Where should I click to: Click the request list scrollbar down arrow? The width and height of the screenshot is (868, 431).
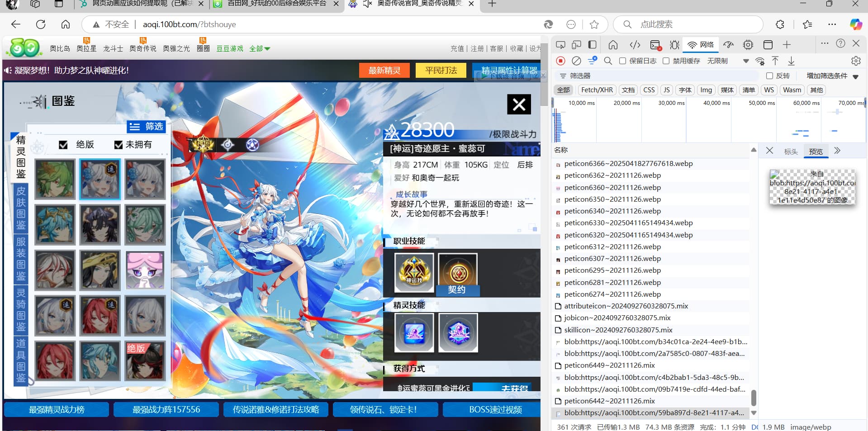(x=754, y=412)
